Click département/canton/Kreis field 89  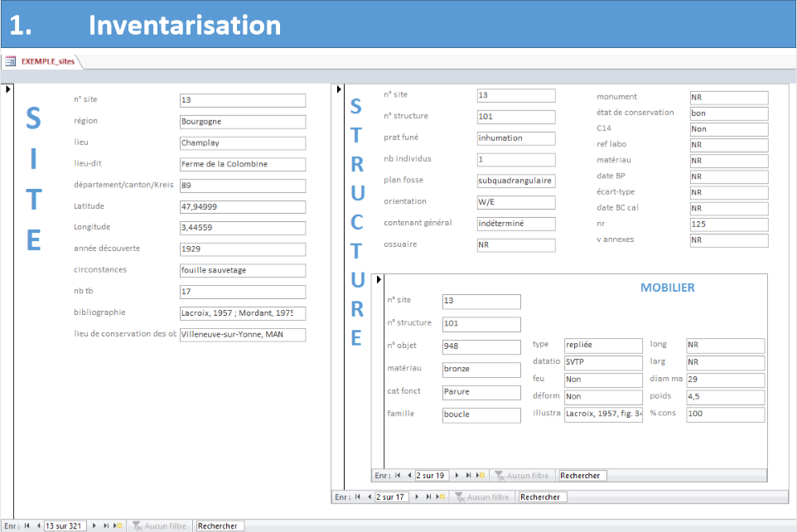click(243, 186)
